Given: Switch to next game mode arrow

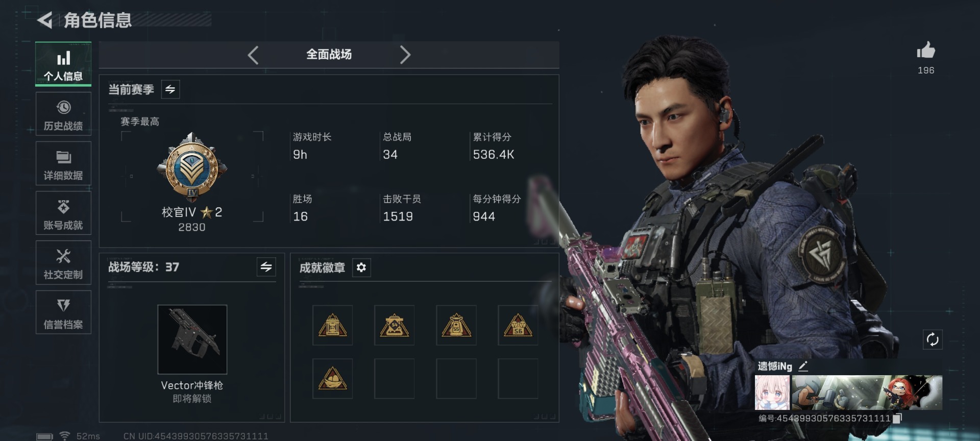Looking at the screenshot, I should coord(405,55).
